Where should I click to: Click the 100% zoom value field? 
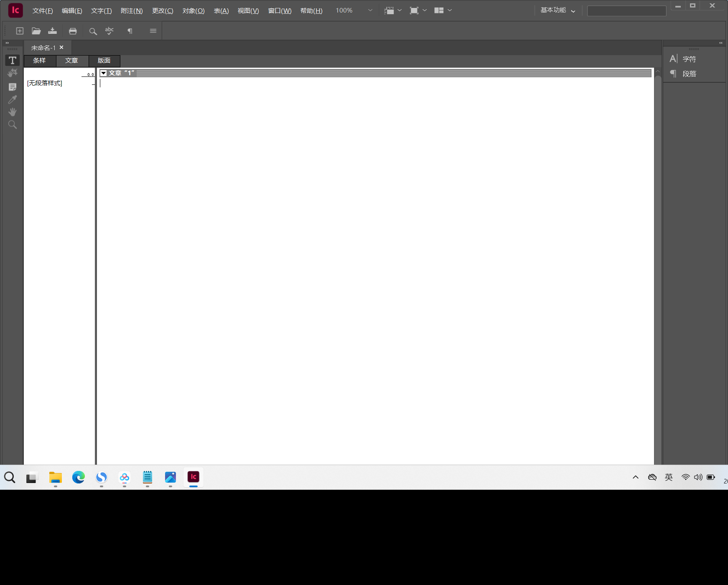click(x=344, y=10)
